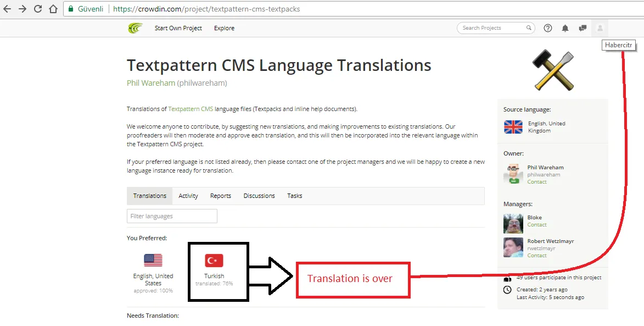Click Bloke's manager avatar
The height and width of the screenshot is (326, 644).
513,224
